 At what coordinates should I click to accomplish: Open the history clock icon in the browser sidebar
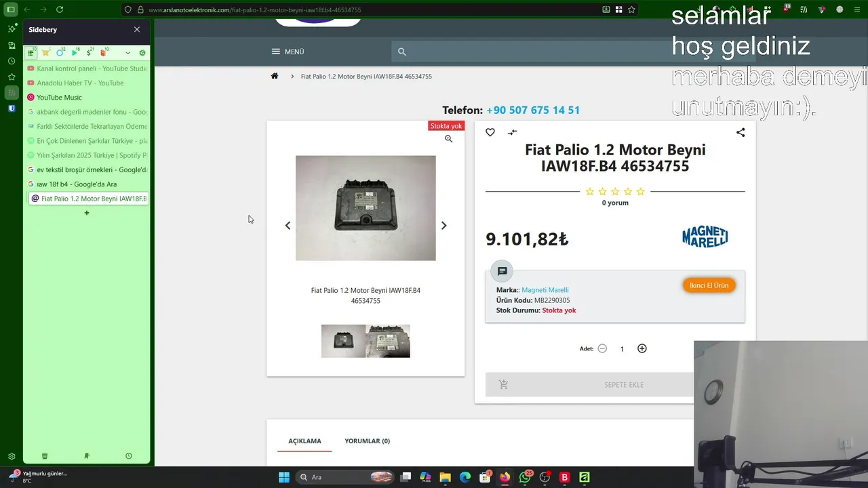[12, 61]
